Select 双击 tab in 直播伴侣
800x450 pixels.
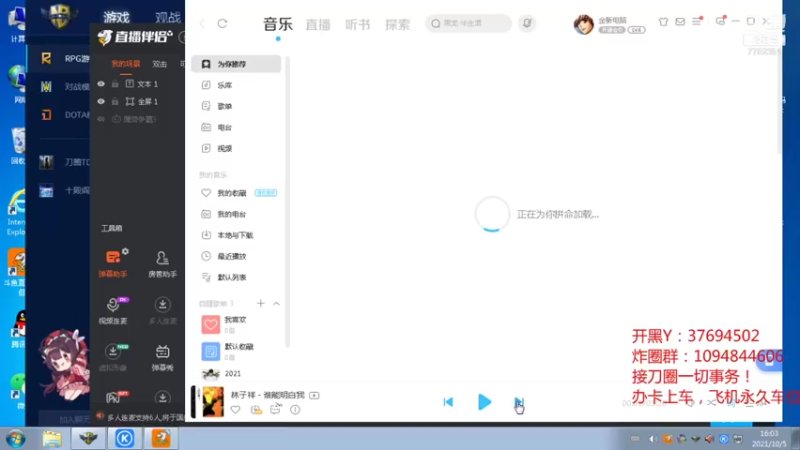pos(160,64)
